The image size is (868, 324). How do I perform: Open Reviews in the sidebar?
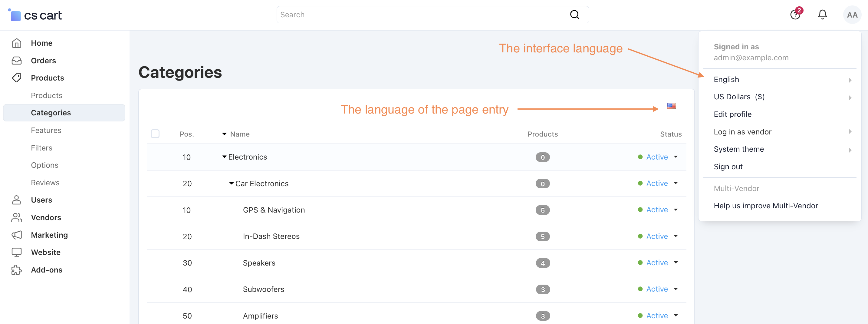[45, 183]
